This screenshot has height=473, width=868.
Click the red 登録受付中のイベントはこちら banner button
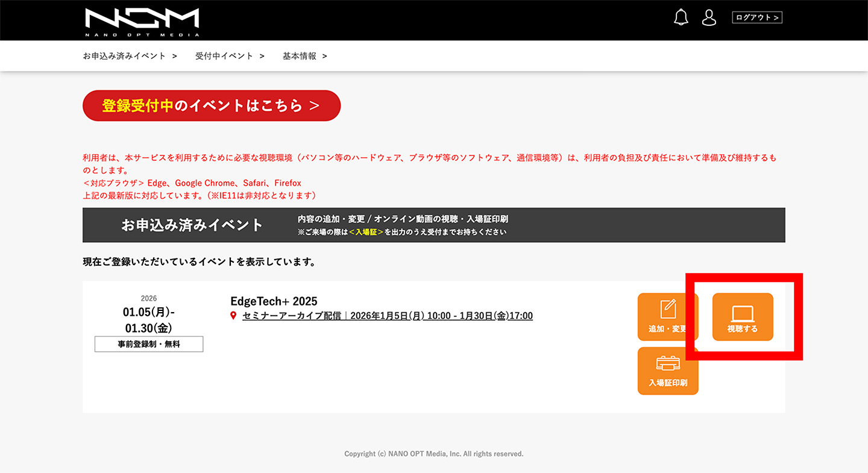pos(212,106)
